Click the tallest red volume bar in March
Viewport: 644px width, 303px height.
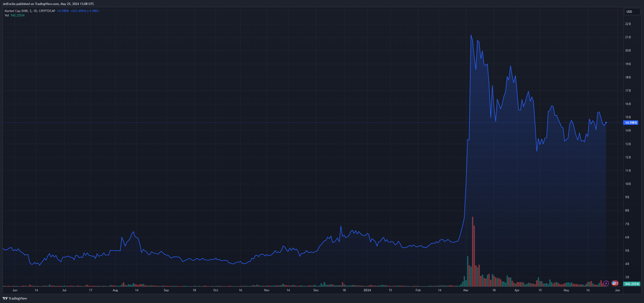click(x=473, y=252)
